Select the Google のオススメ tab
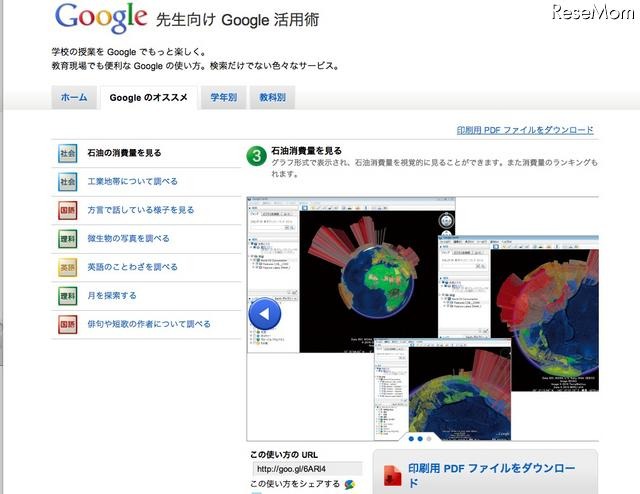 pos(149,98)
